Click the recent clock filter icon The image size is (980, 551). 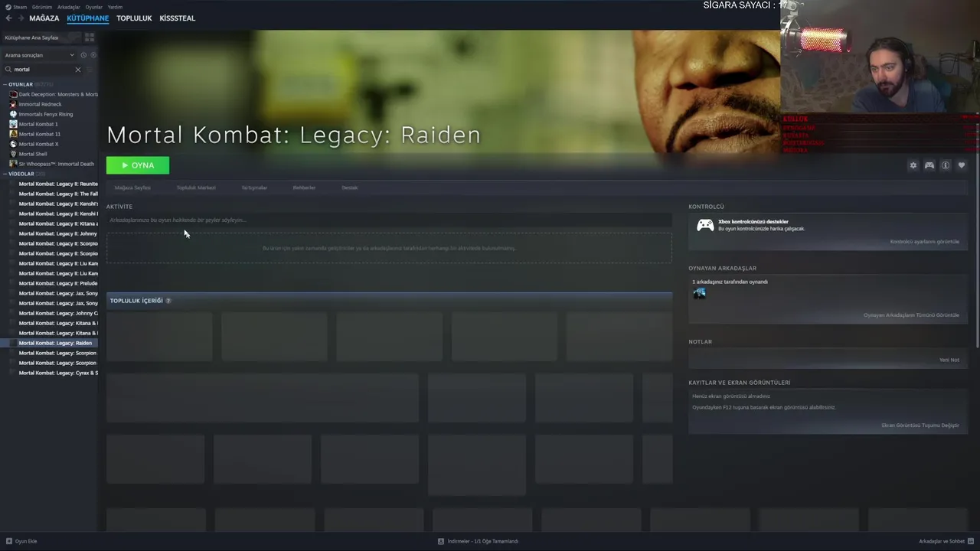83,55
